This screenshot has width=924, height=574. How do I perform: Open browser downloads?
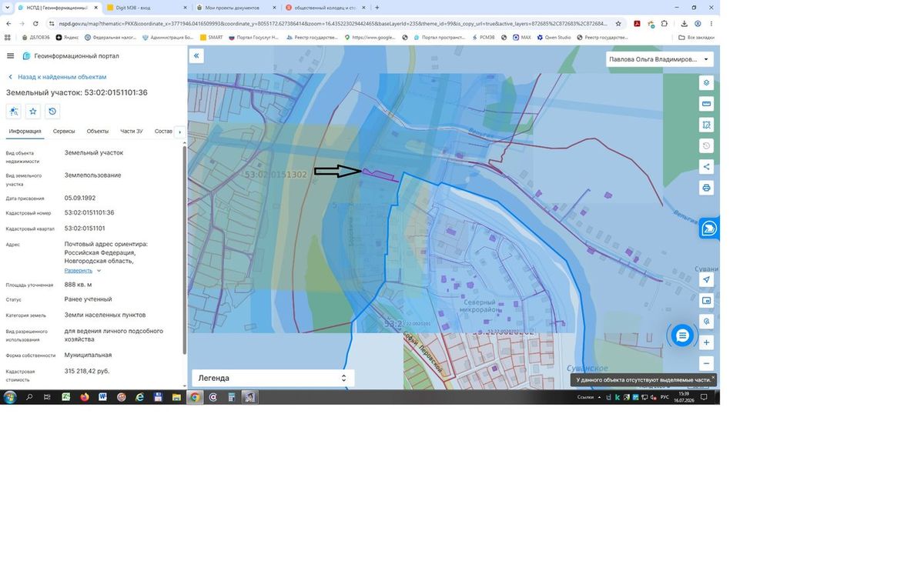coord(685,24)
